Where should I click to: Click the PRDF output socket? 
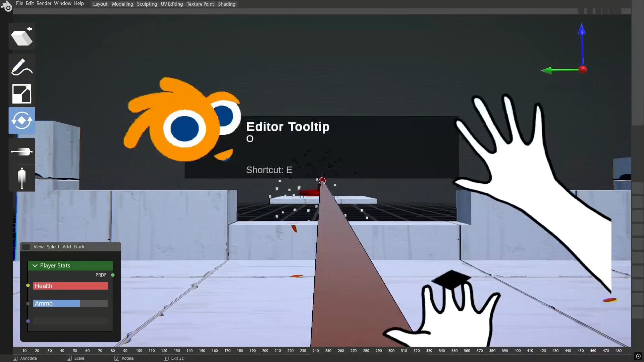click(x=113, y=275)
